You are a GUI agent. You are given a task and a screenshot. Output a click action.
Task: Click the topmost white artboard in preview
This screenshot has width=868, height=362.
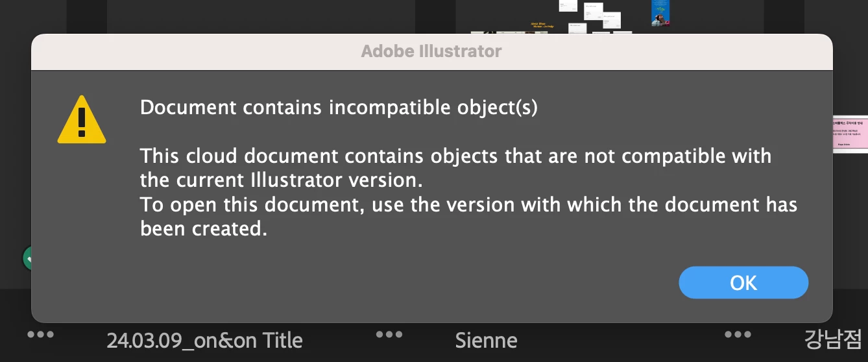568,5
